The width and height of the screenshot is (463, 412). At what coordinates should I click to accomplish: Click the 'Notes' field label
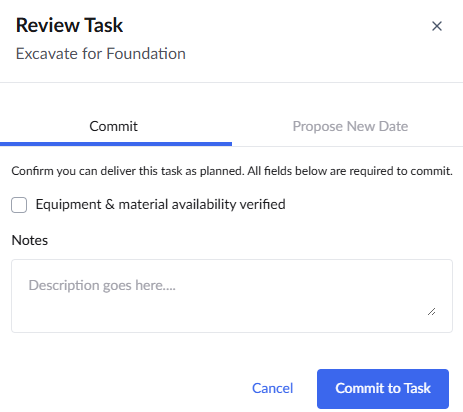[x=30, y=240]
